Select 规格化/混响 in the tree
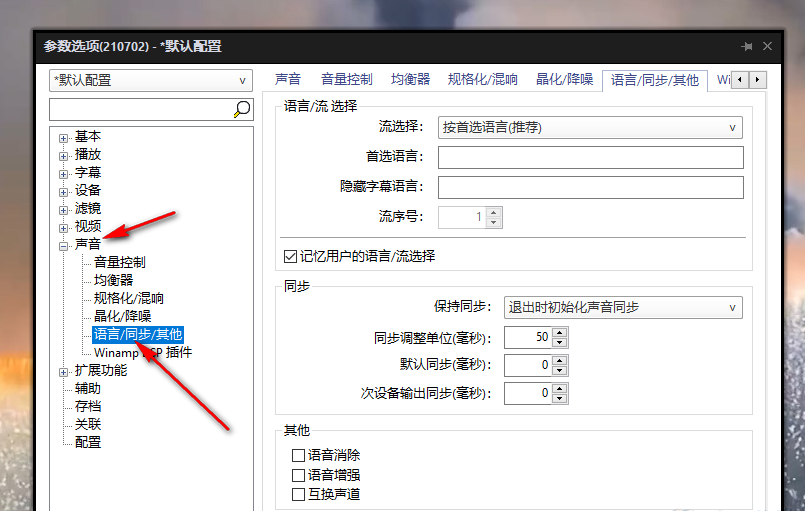 point(129,298)
